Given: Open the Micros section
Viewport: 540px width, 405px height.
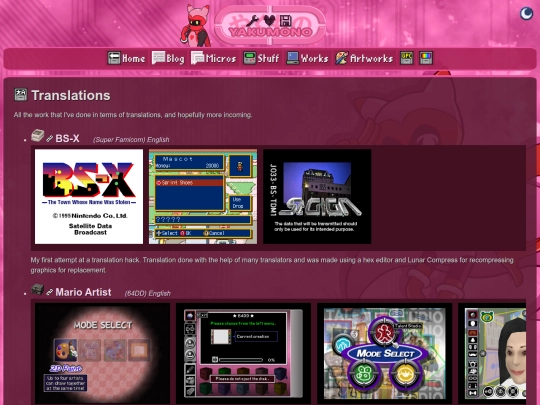Looking at the screenshot, I should tap(214, 58).
